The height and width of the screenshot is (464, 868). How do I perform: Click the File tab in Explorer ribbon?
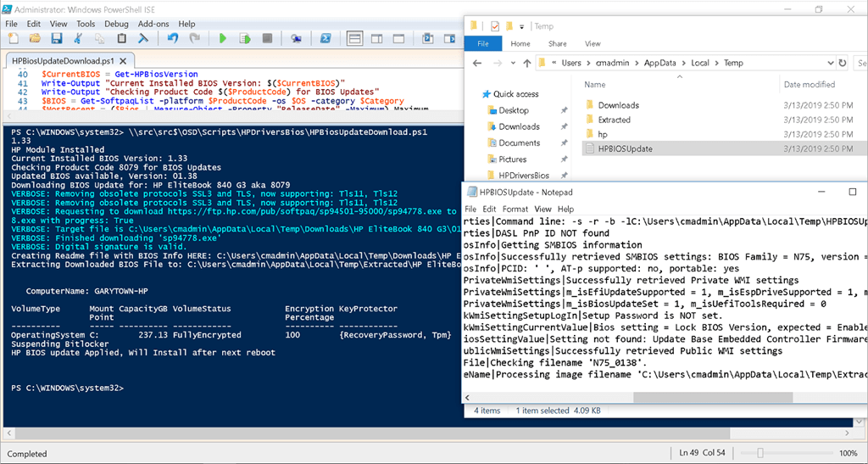click(482, 44)
